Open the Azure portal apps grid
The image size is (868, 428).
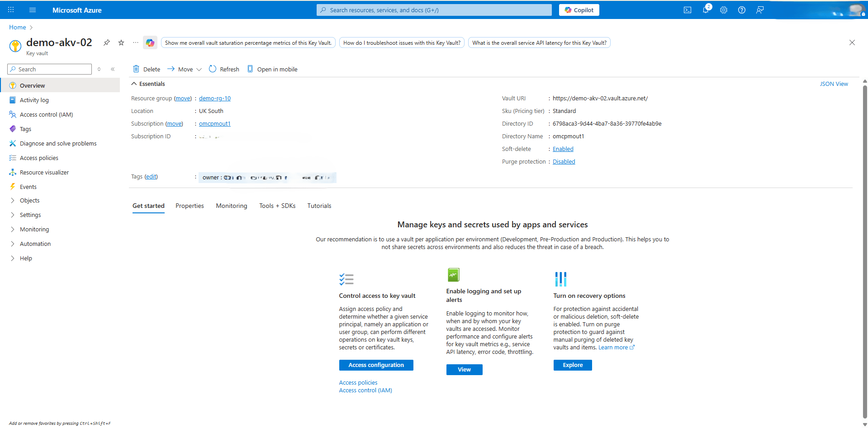[x=10, y=9]
